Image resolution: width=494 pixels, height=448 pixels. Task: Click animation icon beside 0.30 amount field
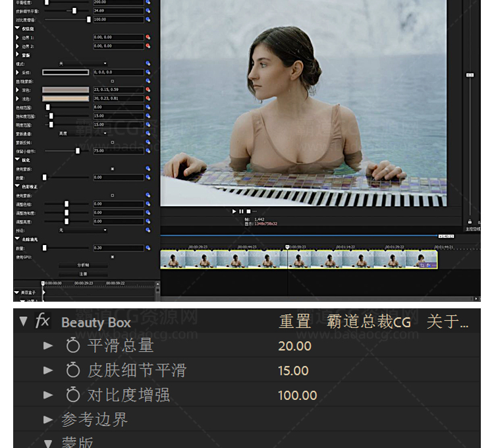(x=148, y=248)
